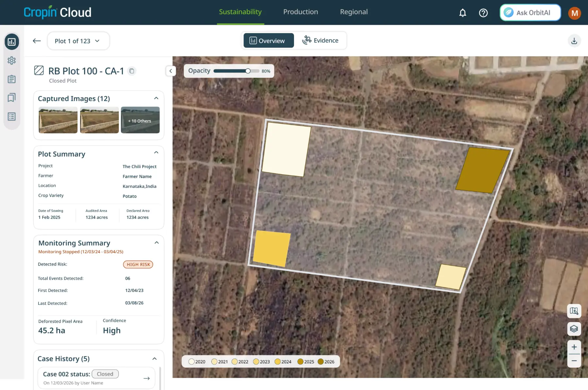The width and height of the screenshot is (588, 390).
Task: Toggle the 2025 legend swatch
Action: [300, 362]
